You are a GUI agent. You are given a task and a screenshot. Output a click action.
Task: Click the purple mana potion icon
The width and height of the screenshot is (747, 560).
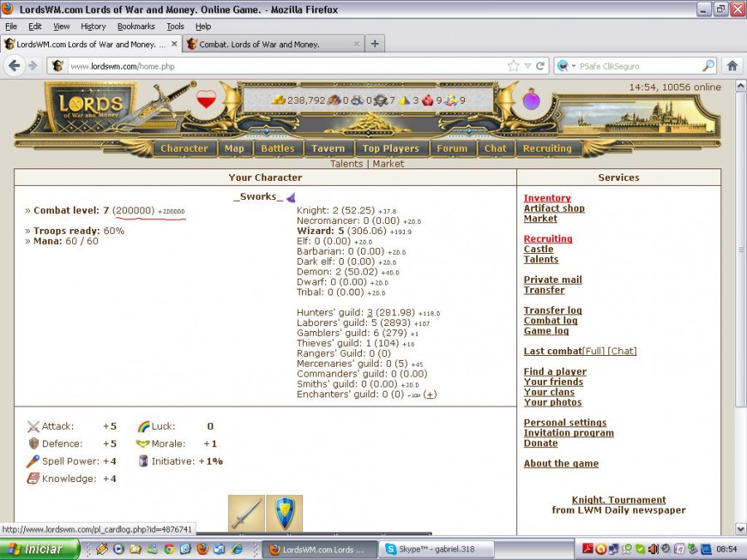531,100
